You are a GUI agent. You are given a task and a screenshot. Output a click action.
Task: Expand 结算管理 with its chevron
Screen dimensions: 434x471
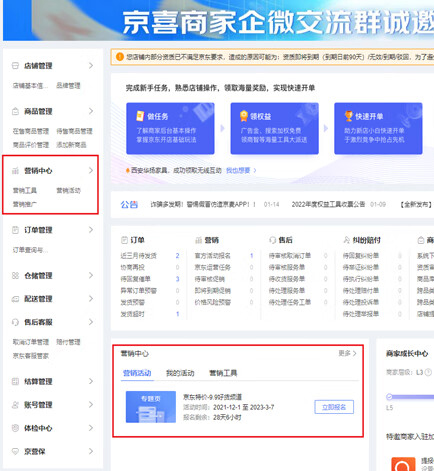point(91,381)
